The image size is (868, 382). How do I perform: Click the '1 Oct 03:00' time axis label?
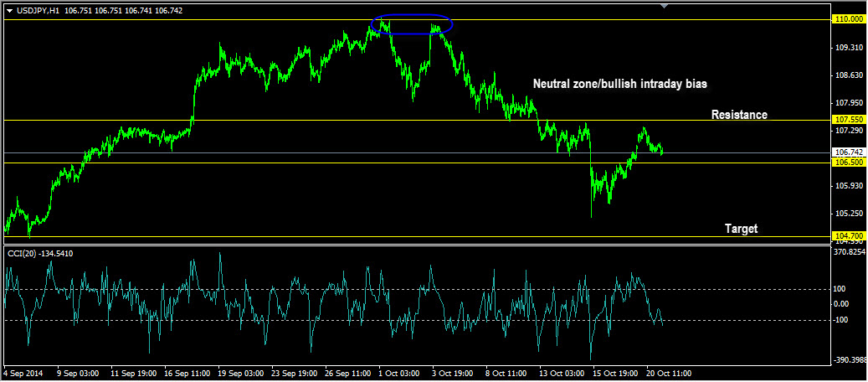click(x=399, y=374)
